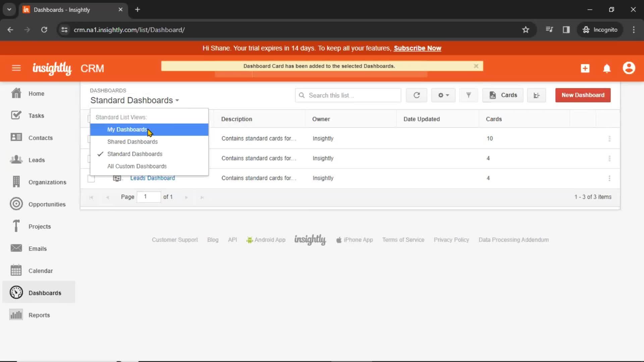
Task: Select My Dashboards from dropdown
Action: pos(127,129)
